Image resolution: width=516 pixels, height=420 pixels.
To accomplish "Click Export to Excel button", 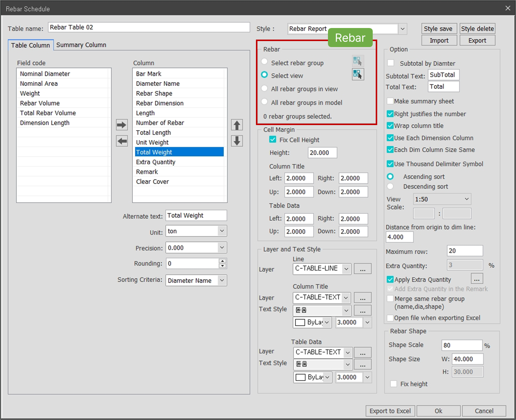I will [390, 411].
